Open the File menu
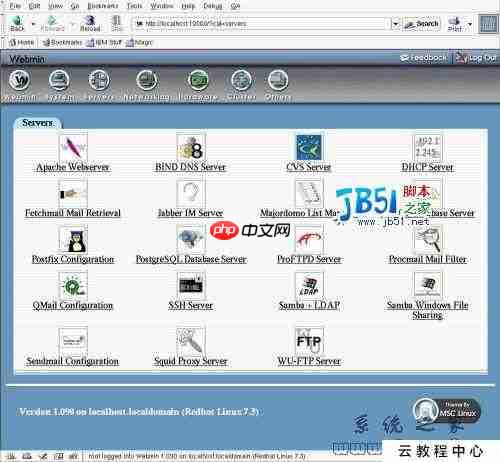The image size is (500, 462). point(15,6)
